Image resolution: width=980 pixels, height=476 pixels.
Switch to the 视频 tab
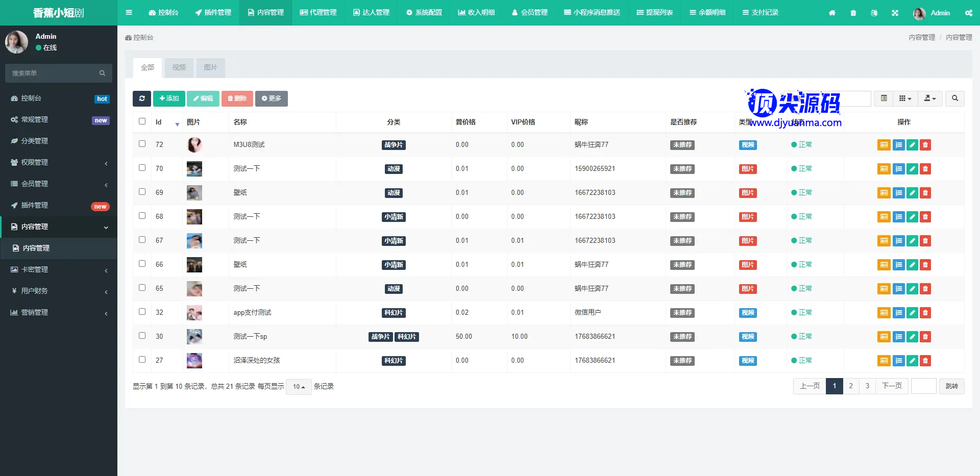pos(179,68)
